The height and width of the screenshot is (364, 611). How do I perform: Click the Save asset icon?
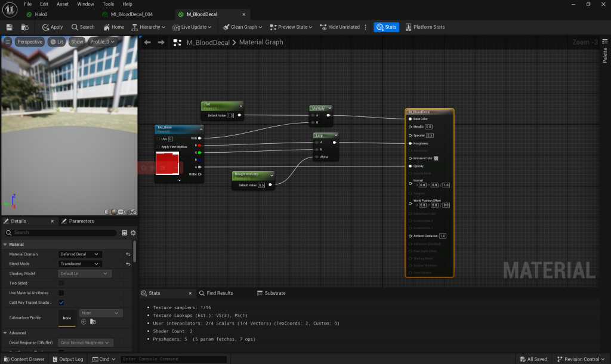[9, 27]
